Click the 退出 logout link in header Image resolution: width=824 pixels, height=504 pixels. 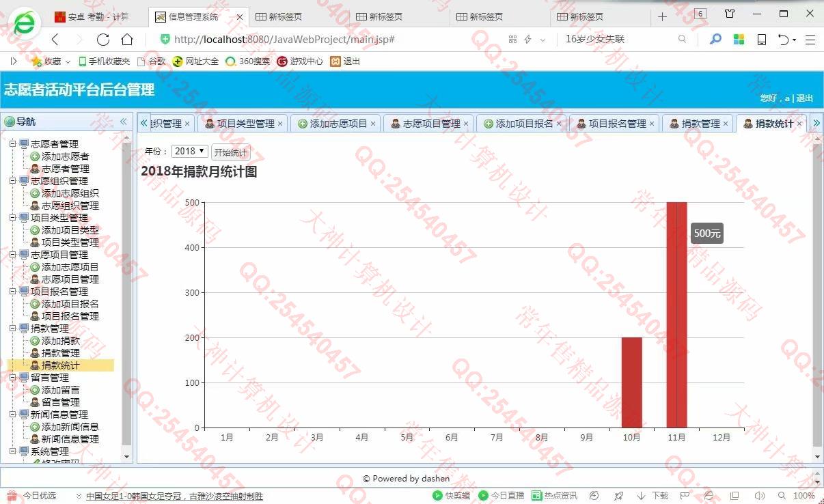coord(805,98)
